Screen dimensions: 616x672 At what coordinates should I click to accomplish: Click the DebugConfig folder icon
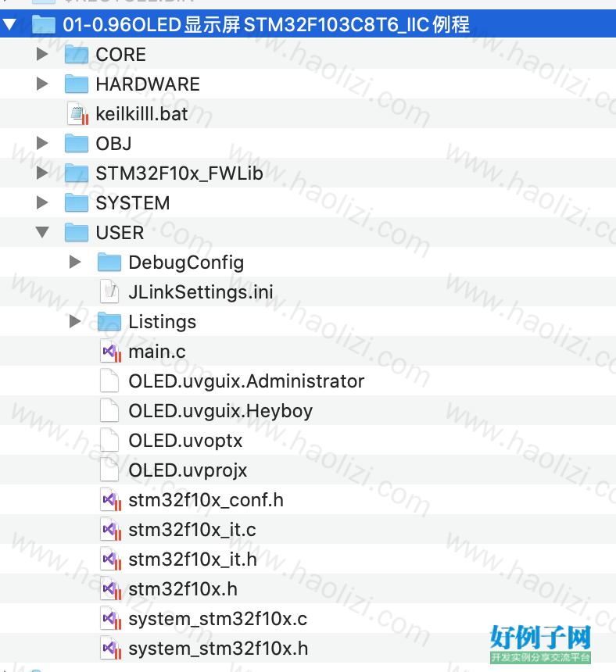click(109, 263)
